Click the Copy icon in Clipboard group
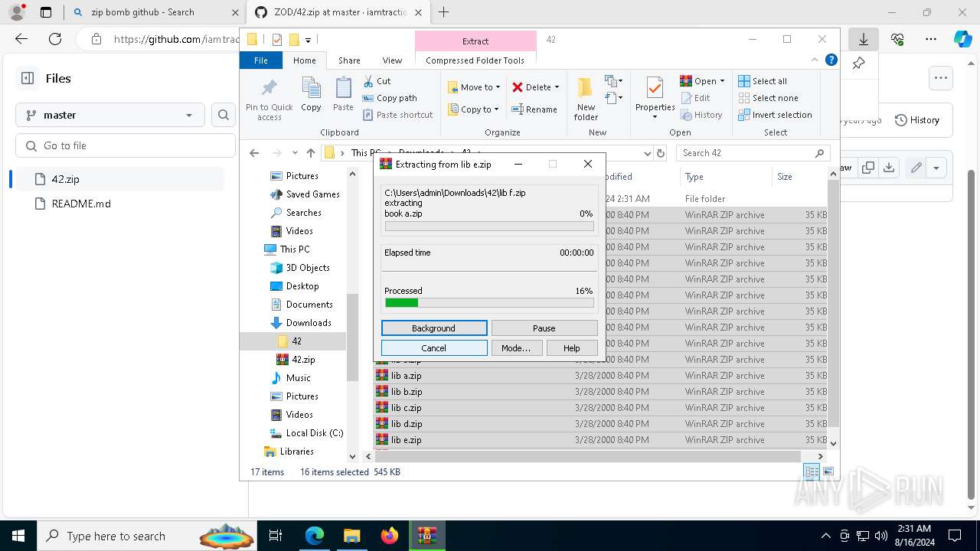The height and width of the screenshot is (551, 980). pos(311,95)
